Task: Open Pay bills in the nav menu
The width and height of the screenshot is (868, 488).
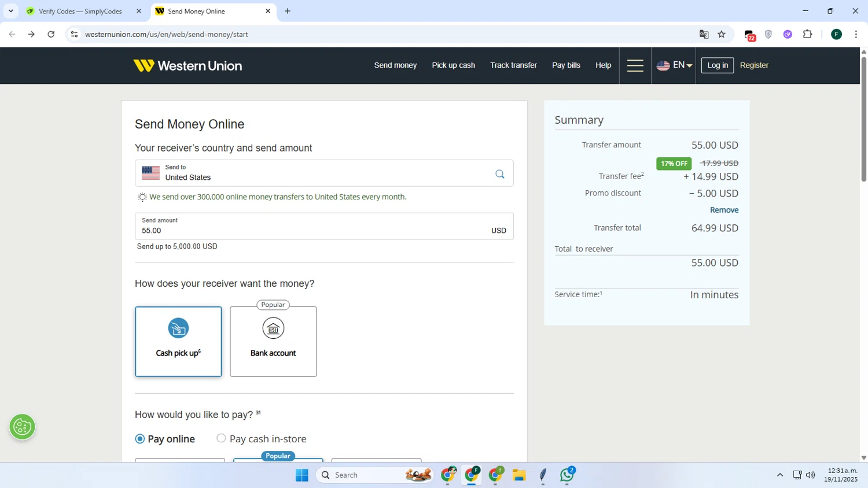Action: [566, 65]
